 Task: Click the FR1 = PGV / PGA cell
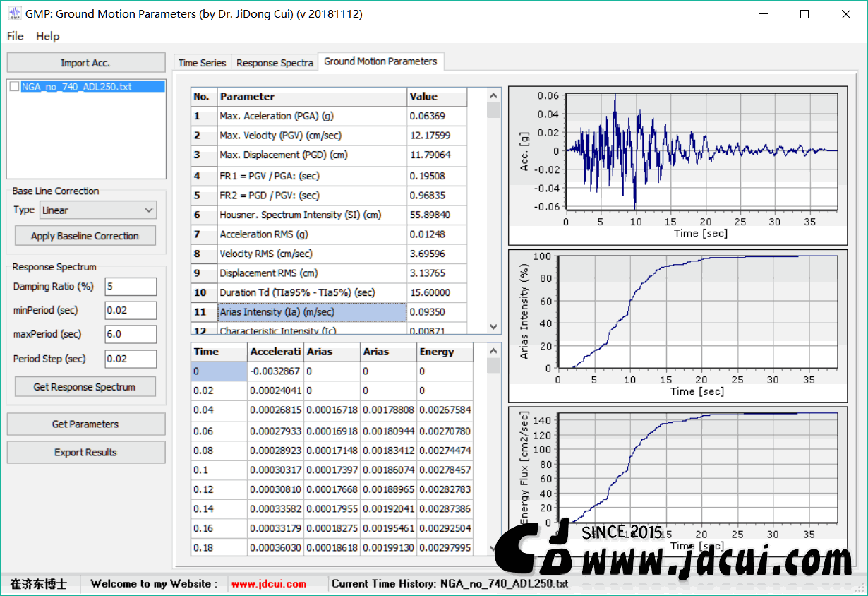(312, 176)
